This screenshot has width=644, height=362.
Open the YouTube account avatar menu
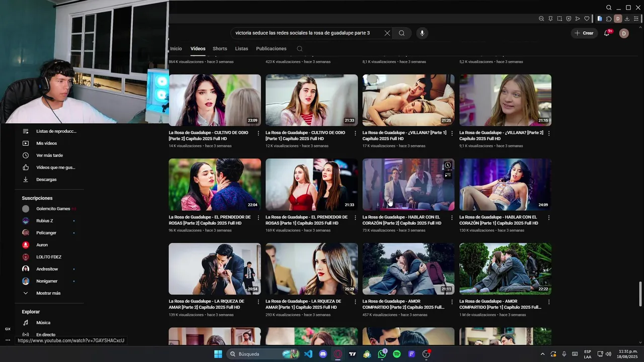pos(624,33)
